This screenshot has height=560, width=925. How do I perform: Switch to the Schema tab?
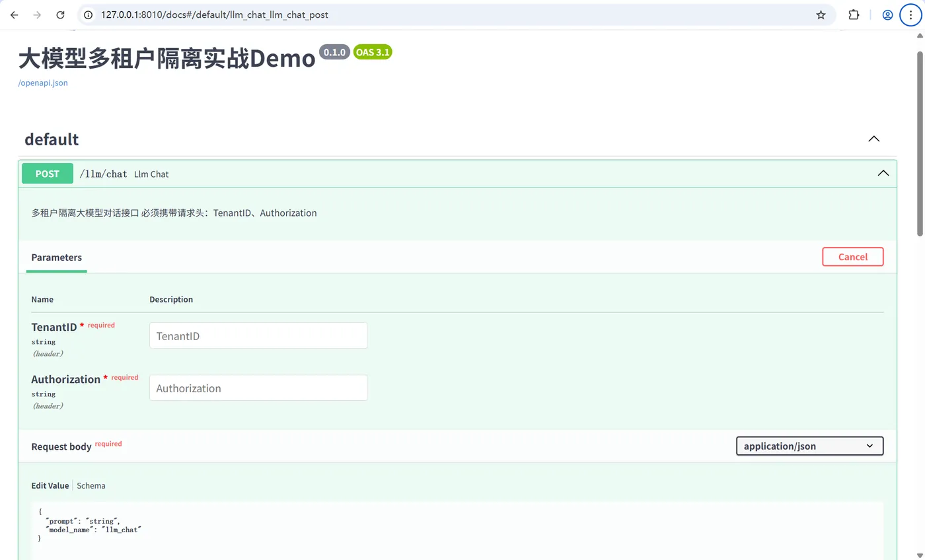point(91,485)
